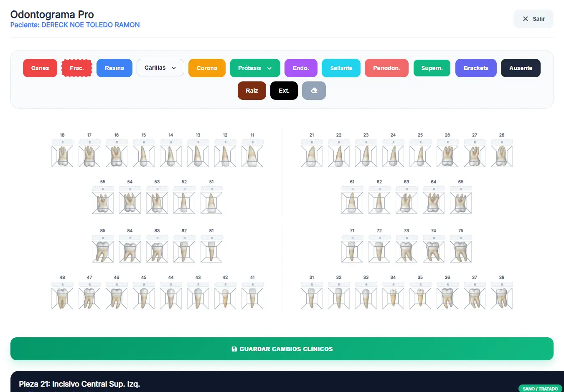Image resolution: width=564 pixels, height=392 pixels.
Task: Activate the Corona marking tool
Action: pos(207,68)
